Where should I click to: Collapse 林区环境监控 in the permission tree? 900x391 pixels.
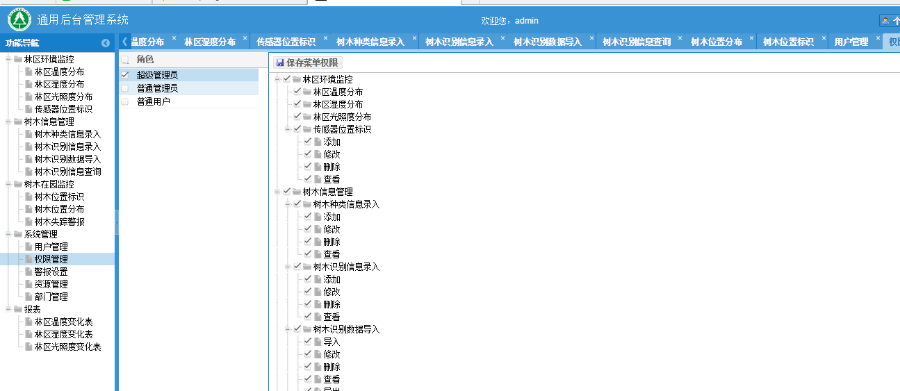point(277,79)
